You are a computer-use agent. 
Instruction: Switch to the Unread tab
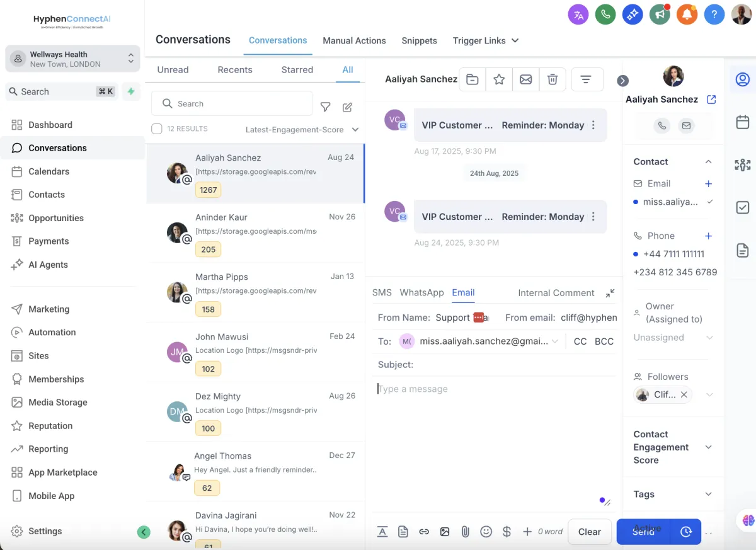pos(173,70)
